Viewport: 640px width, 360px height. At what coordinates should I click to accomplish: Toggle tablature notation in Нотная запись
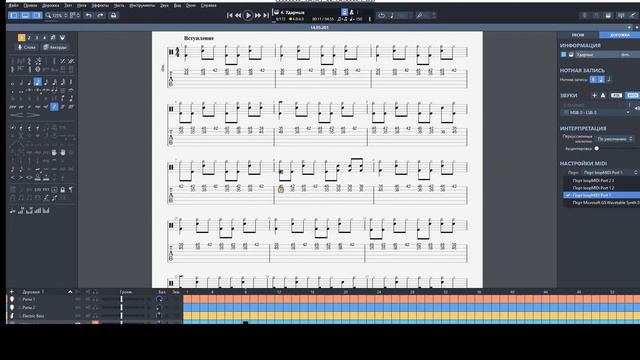601,80
